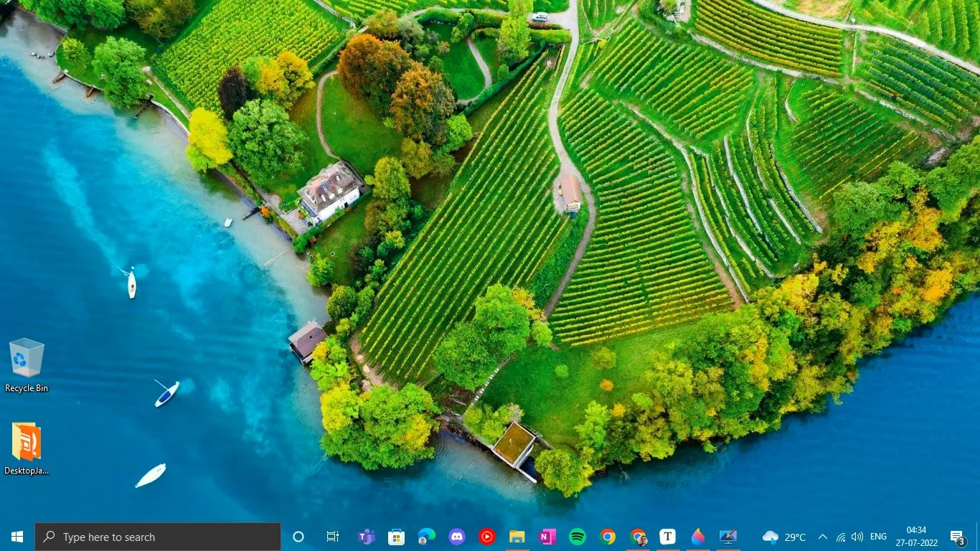Expand hidden system tray icons
The height and width of the screenshot is (551, 980).
[823, 536]
